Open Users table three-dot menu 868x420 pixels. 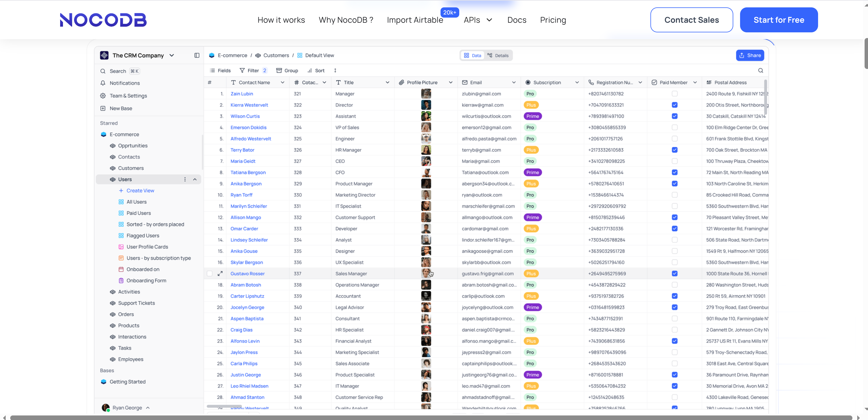point(185,179)
